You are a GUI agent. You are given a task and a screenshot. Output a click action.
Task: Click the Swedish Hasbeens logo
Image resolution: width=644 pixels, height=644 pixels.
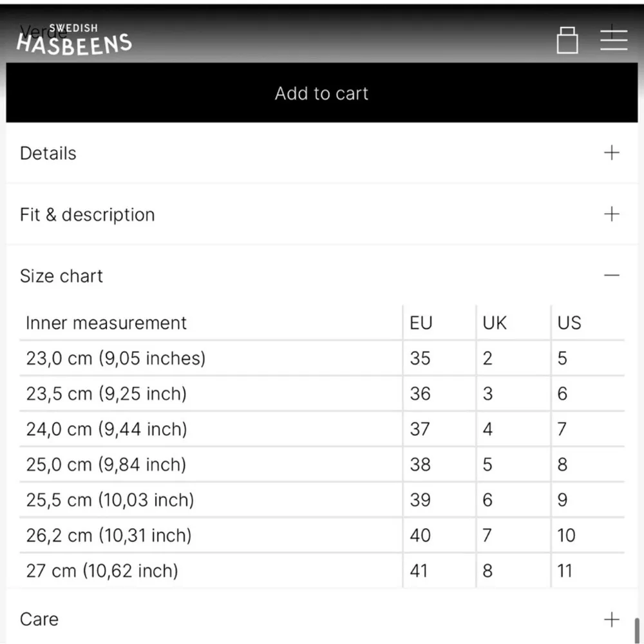(x=74, y=40)
